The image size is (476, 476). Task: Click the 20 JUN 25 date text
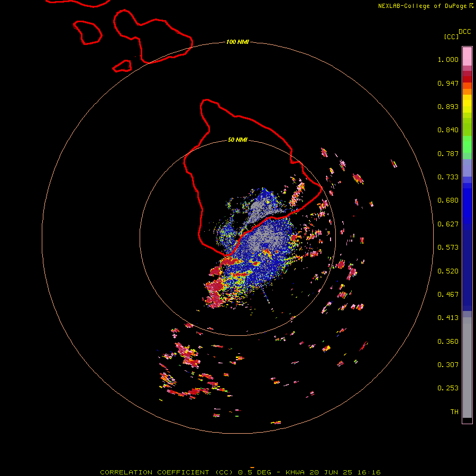pos(331,472)
